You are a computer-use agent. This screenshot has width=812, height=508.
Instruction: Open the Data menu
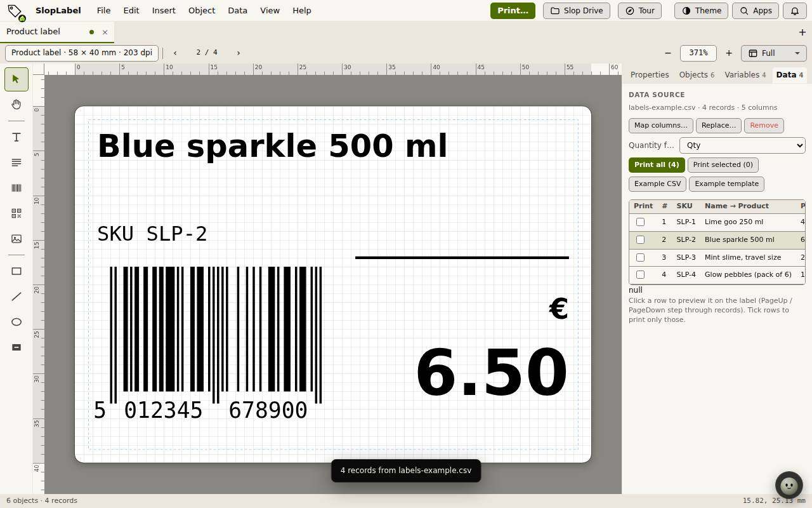pyautogui.click(x=237, y=11)
